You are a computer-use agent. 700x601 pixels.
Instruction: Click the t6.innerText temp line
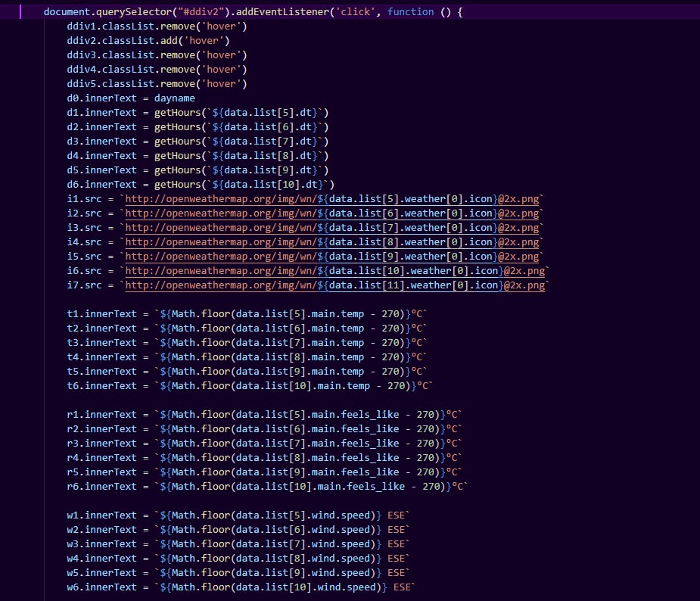pos(250,386)
